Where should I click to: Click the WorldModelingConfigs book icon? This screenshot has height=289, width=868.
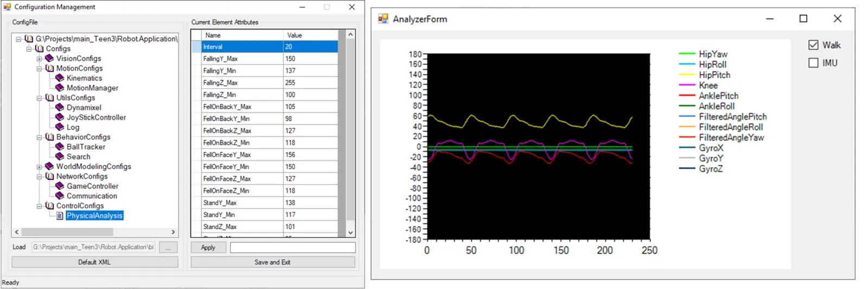coord(49,166)
